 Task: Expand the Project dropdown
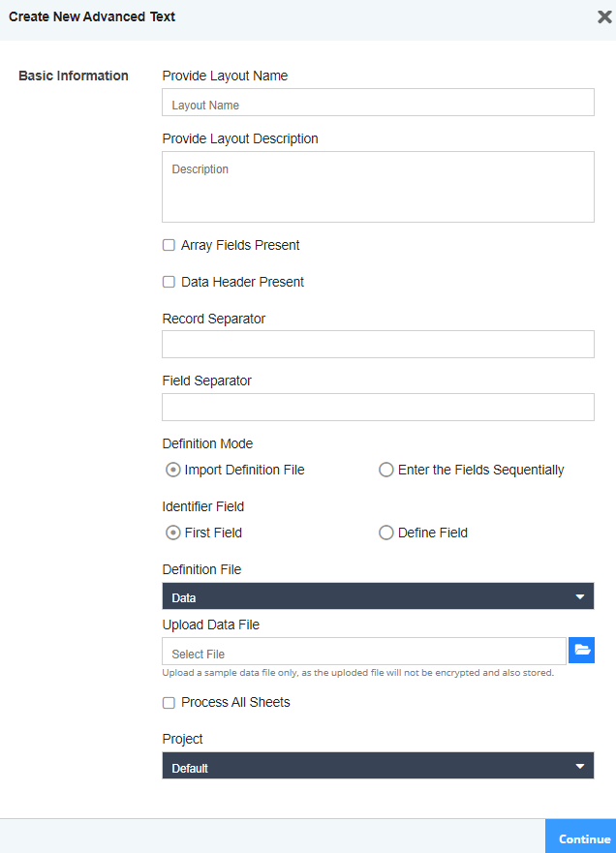[x=378, y=767]
